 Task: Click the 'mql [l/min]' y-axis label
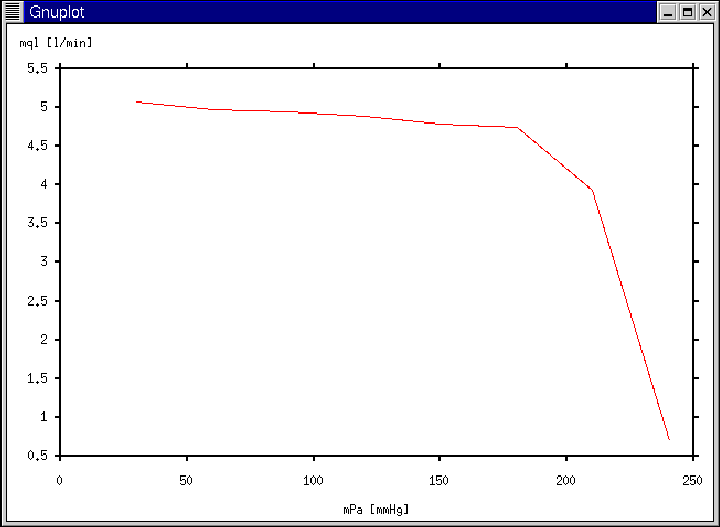56,43
